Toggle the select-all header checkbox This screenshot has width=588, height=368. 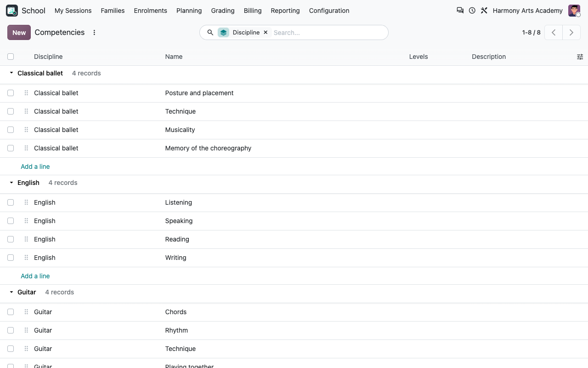pos(11,57)
